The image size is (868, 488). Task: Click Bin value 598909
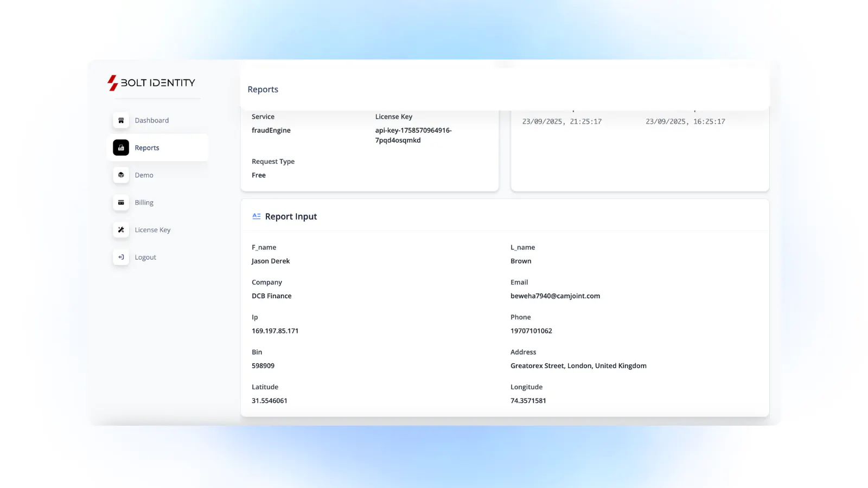tap(263, 366)
